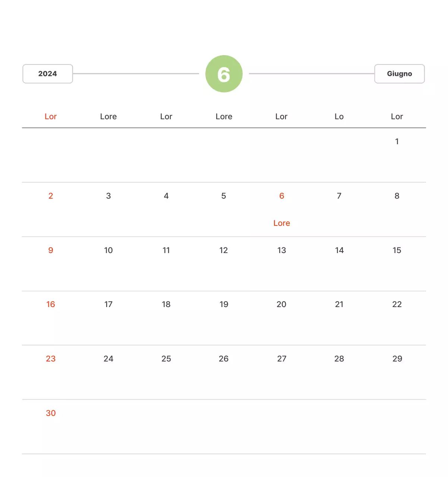The image size is (448, 477).
Task: Click the red Lor weekday header
Action: pyautogui.click(x=51, y=117)
